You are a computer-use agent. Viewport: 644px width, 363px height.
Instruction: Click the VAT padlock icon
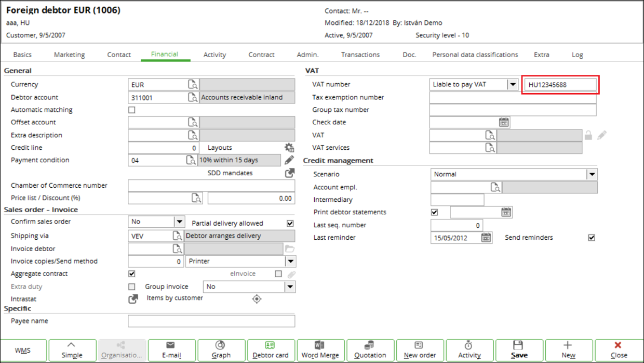tap(588, 135)
